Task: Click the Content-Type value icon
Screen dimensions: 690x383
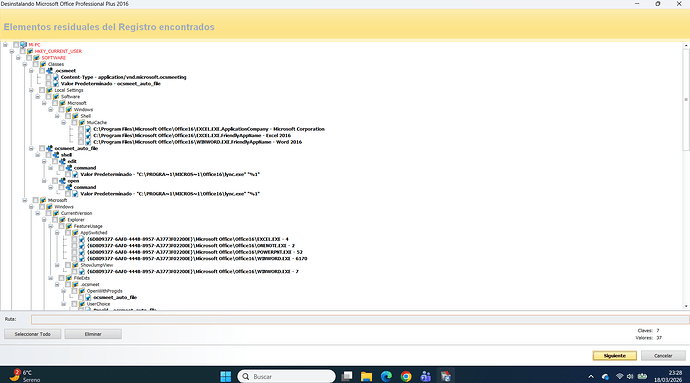Action: click(56, 77)
